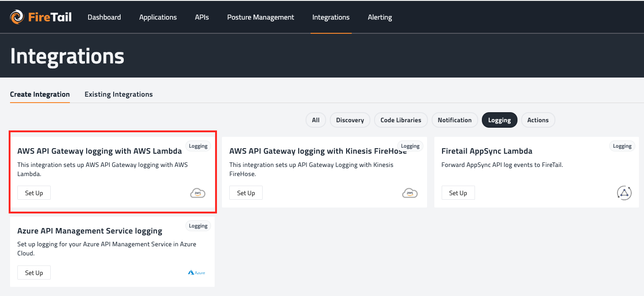644x296 pixels.
Task: Navigate to the Alerting section
Action: (x=380, y=17)
